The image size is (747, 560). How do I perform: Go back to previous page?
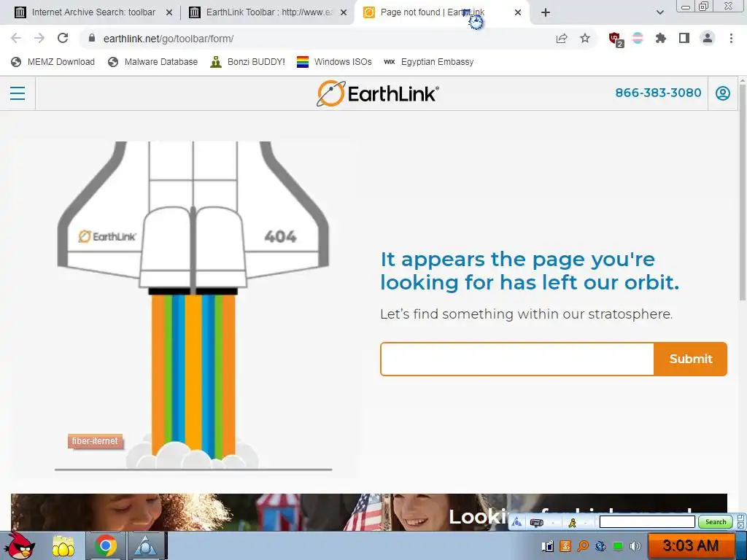pyautogui.click(x=16, y=38)
